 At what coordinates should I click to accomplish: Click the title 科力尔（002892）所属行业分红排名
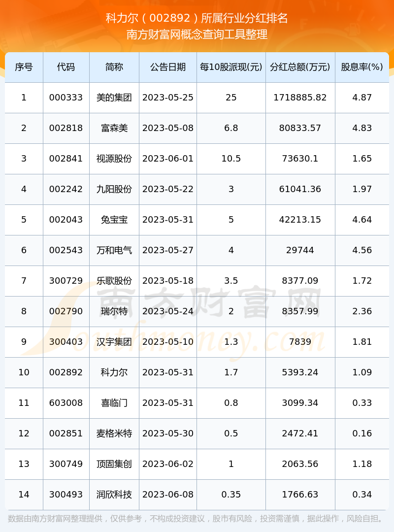[197, 19]
